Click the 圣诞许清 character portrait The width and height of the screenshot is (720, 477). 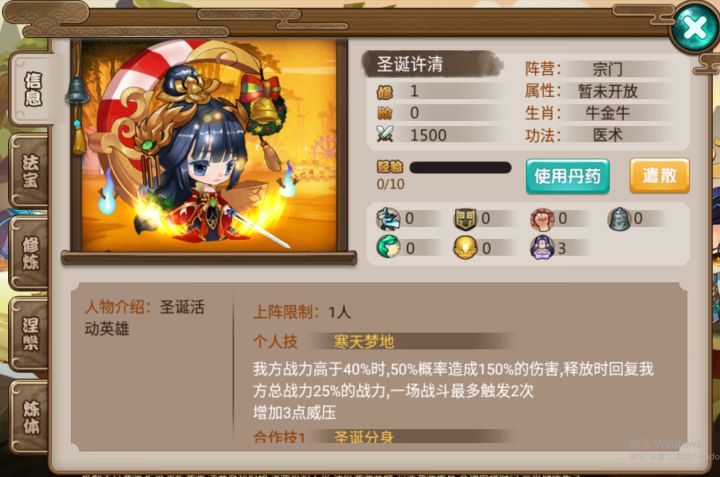pos(209,146)
